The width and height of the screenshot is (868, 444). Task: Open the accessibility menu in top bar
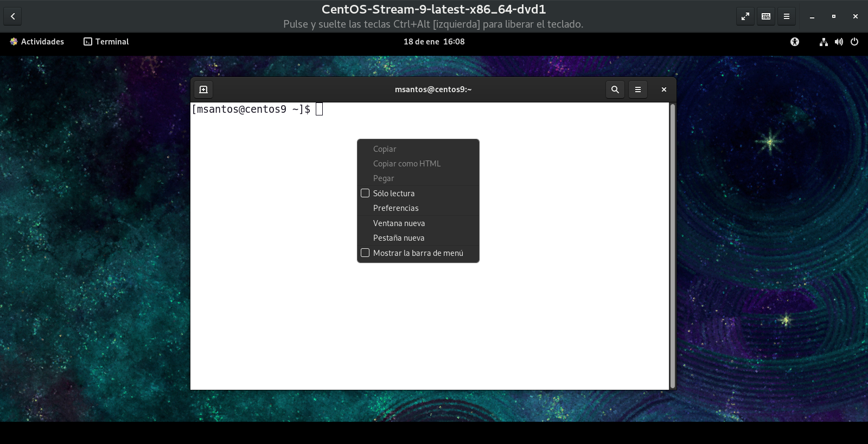point(794,42)
